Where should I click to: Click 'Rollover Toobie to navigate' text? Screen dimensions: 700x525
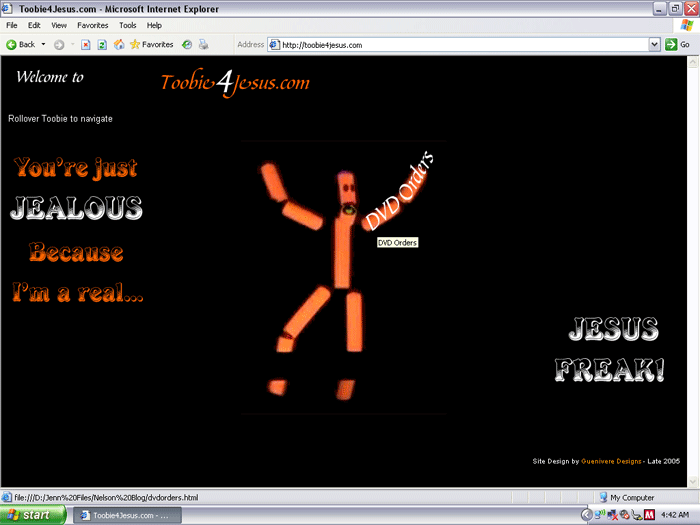60,119
